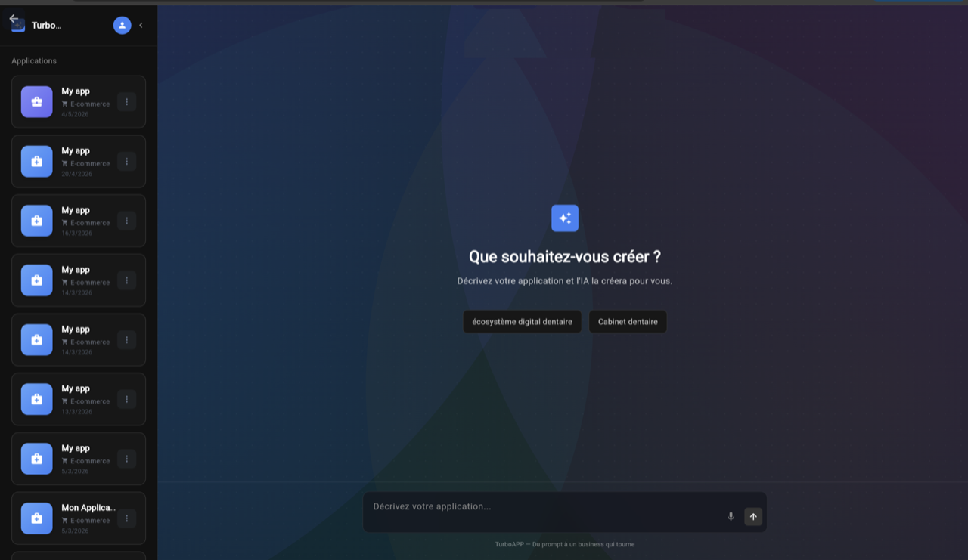Click 'E-commerce' label of 'Mon Applica...' app

(90, 521)
